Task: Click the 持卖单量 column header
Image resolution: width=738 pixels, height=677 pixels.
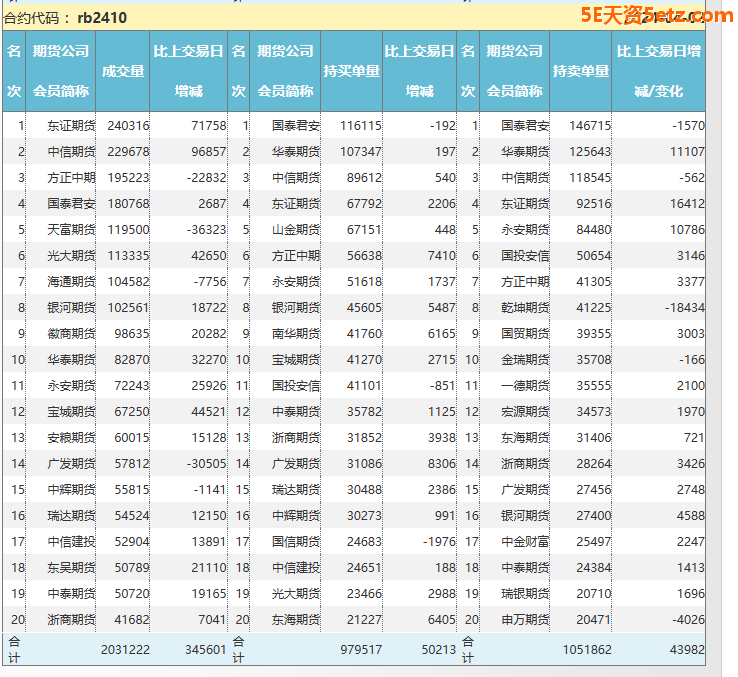Action: click(x=581, y=71)
